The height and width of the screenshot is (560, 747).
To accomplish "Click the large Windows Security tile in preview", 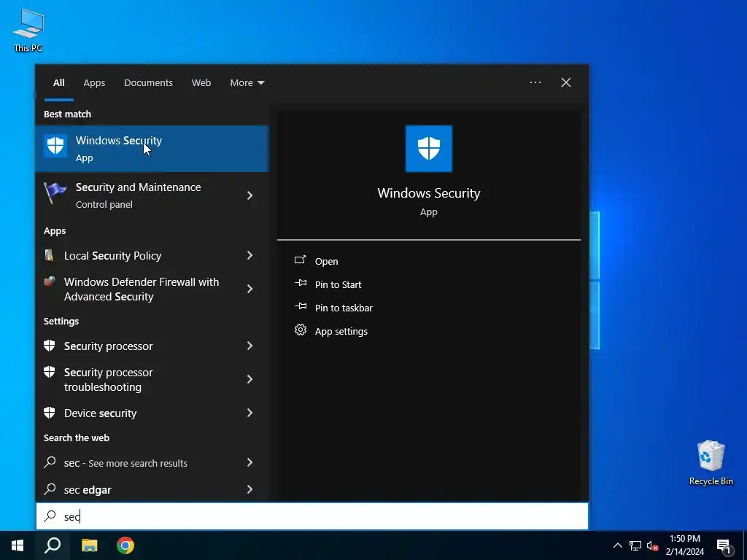I will [x=429, y=149].
